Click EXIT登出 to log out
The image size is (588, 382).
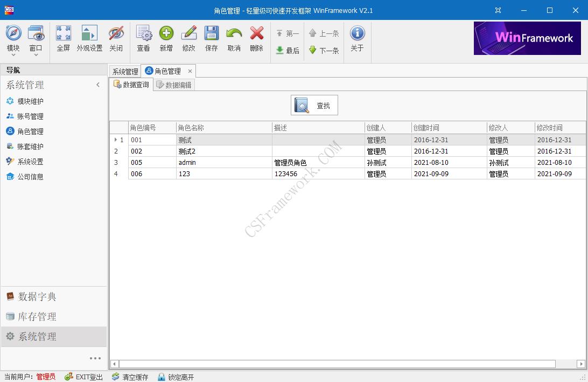pos(83,377)
